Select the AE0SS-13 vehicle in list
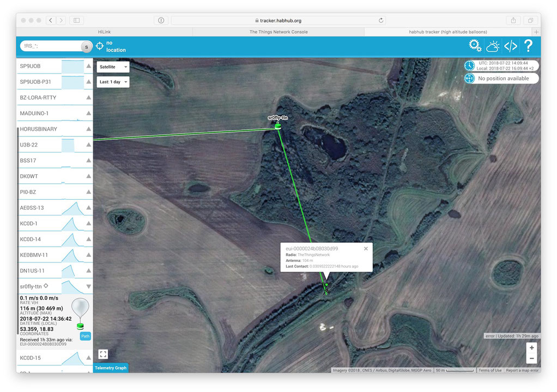 point(55,207)
